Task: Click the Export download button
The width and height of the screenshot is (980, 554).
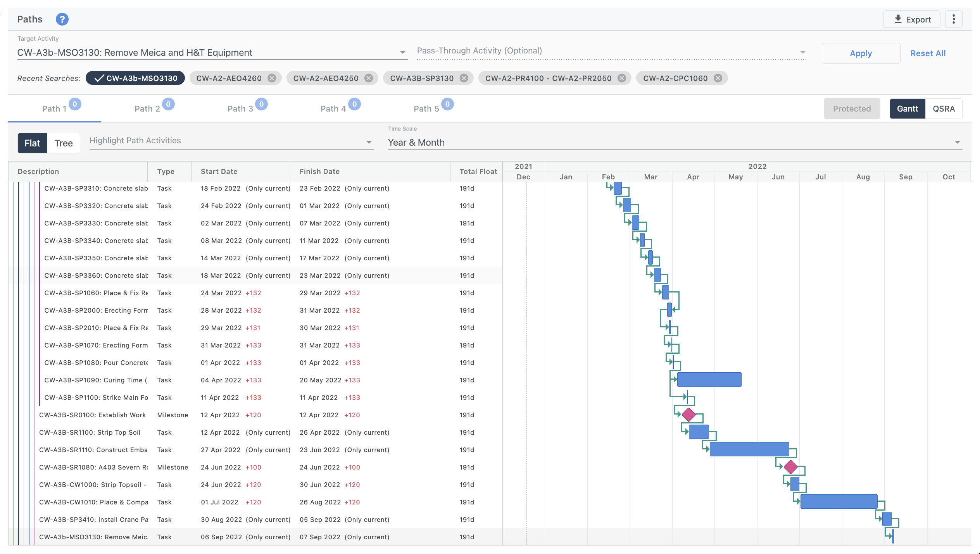Action: tap(911, 19)
